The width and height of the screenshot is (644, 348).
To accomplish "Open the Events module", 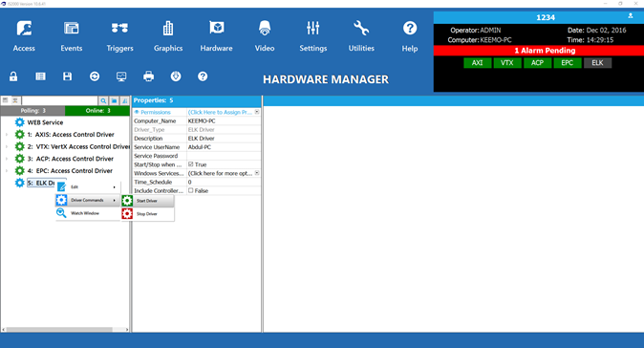I will click(x=71, y=35).
